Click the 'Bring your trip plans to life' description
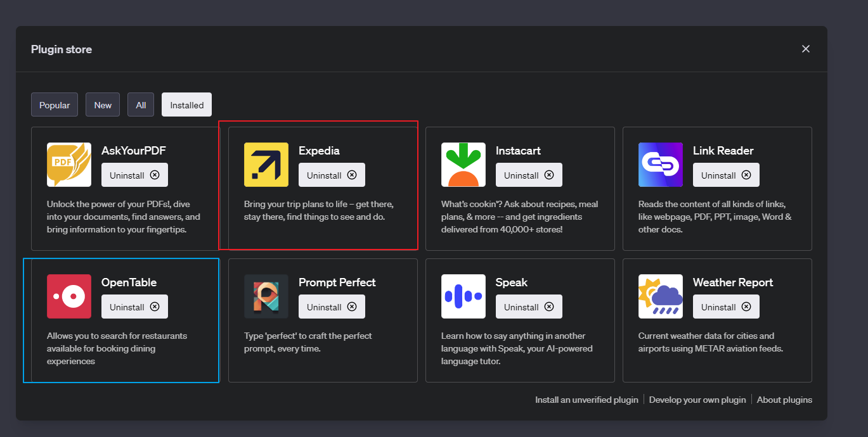This screenshot has width=868, height=437. coord(319,210)
